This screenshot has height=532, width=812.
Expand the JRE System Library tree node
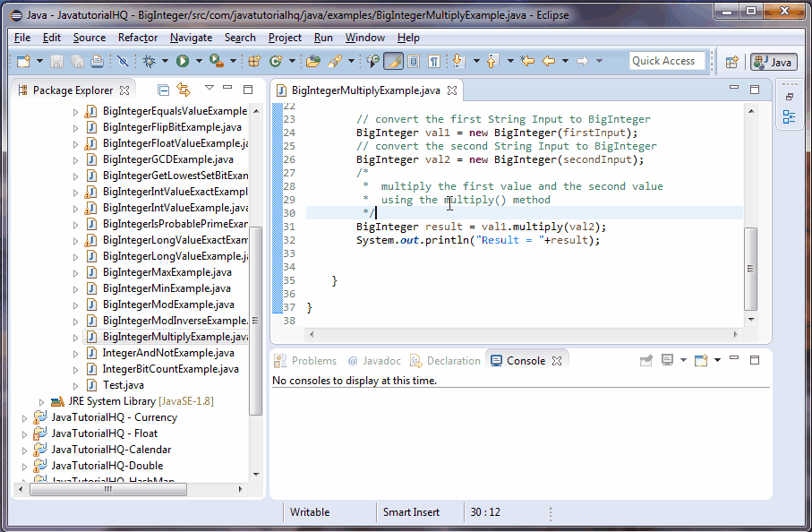pos(39,400)
